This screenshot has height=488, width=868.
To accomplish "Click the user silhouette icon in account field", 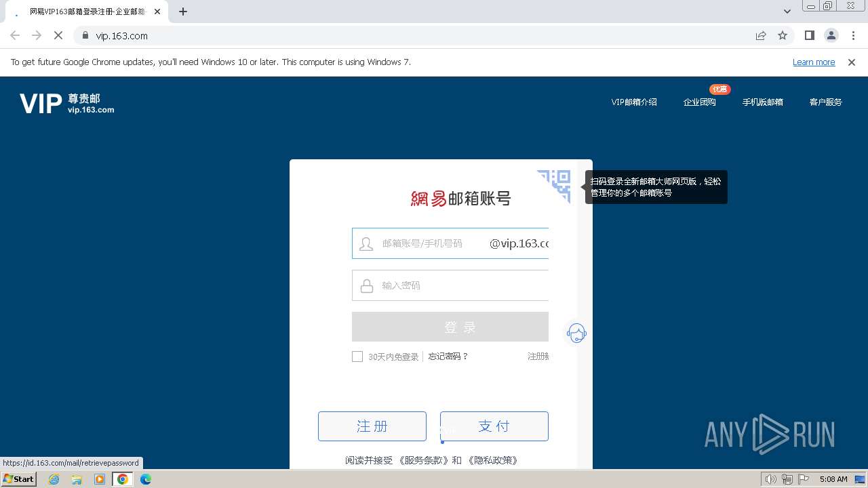I will tap(366, 244).
